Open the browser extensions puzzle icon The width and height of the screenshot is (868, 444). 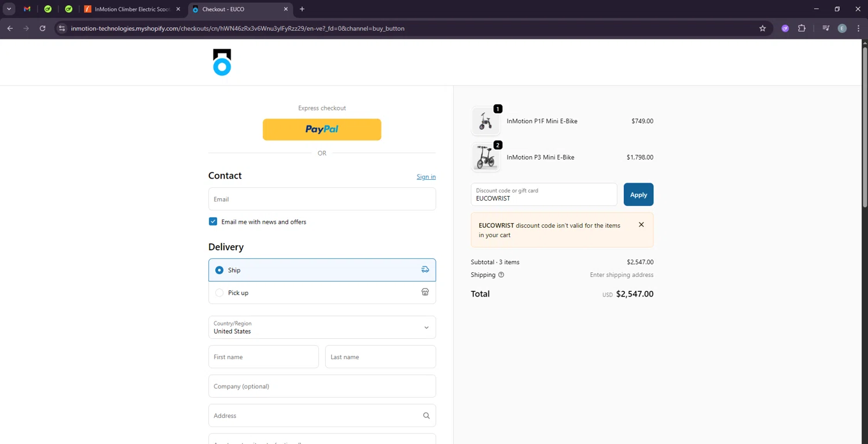(x=801, y=28)
